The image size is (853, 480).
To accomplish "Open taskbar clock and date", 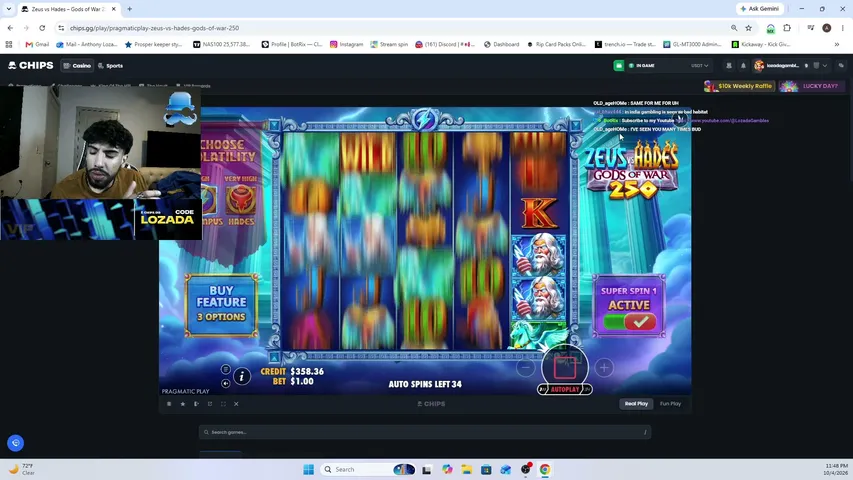I will [x=836, y=469].
